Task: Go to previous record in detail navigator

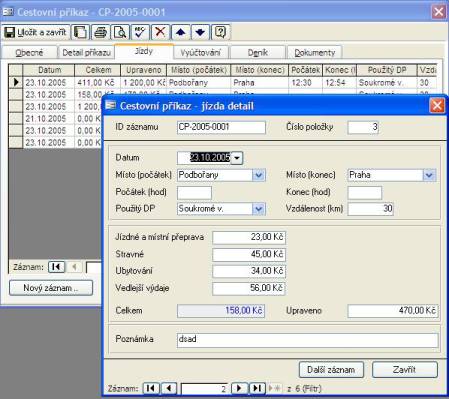Action: pyautogui.click(x=169, y=388)
